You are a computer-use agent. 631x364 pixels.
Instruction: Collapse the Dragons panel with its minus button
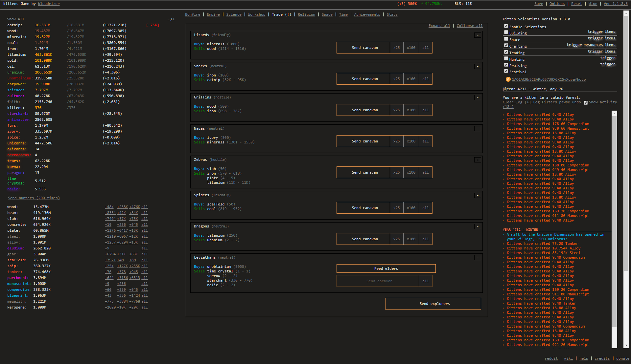478,226
